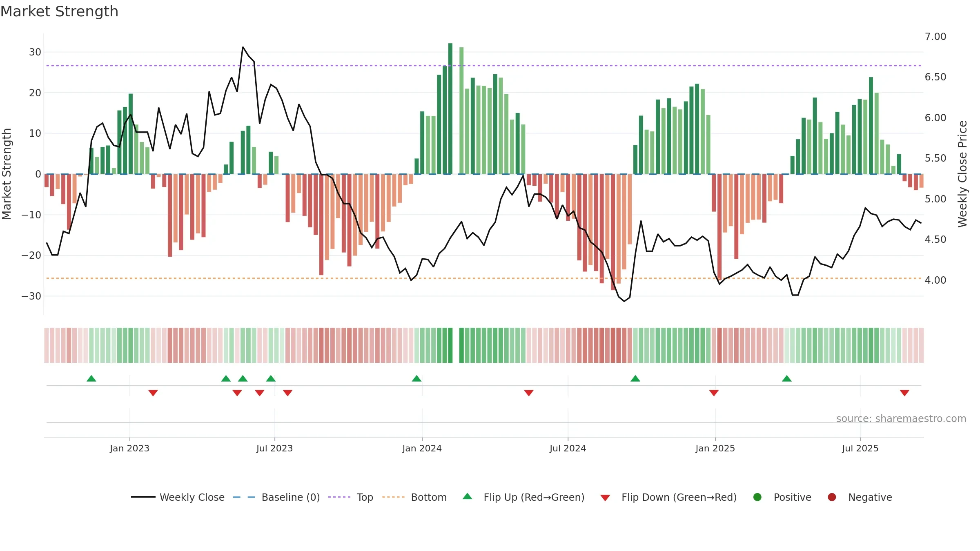Click the Jan 2025 x-axis label
The height and width of the screenshot is (551, 980).
(x=715, y=449)
